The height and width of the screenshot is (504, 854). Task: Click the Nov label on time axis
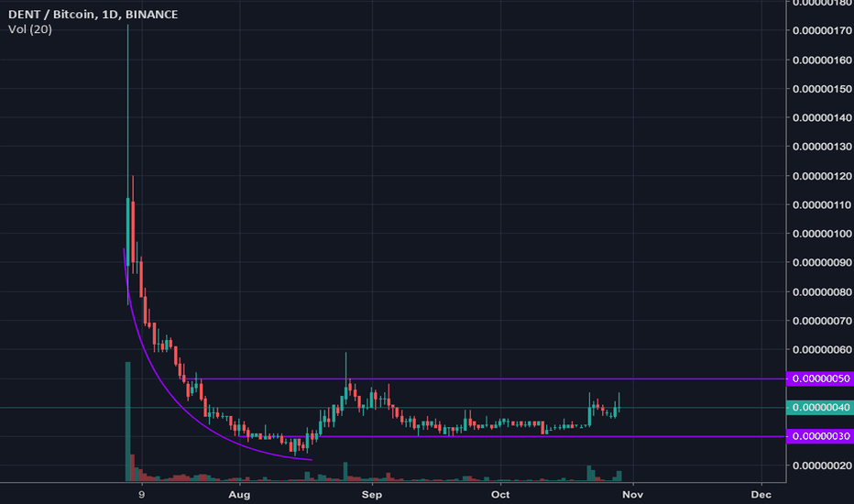[633, 495]
